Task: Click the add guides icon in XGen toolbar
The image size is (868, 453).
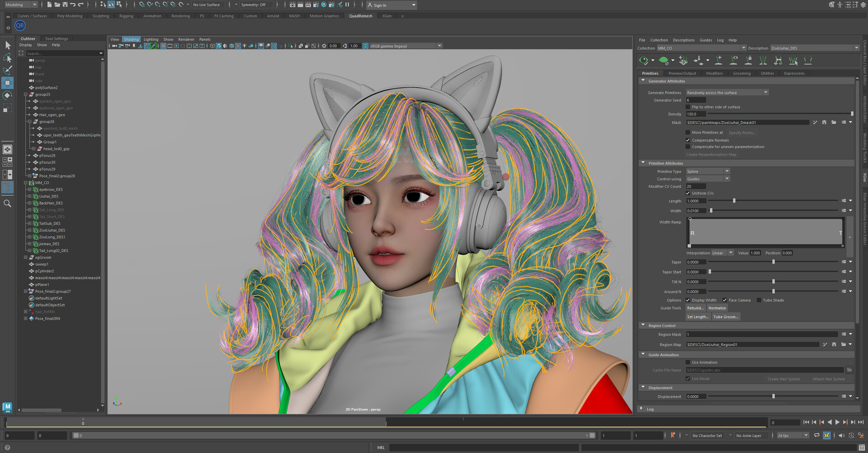Action: click(718, 60)
